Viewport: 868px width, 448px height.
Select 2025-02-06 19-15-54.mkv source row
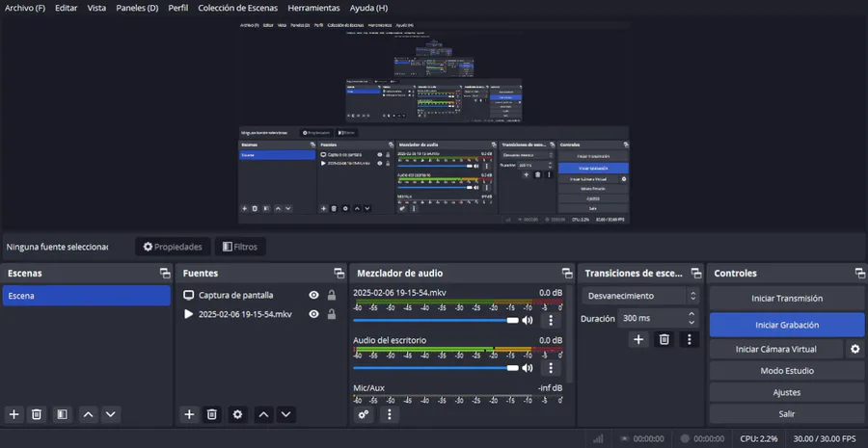tap(259, 314)
